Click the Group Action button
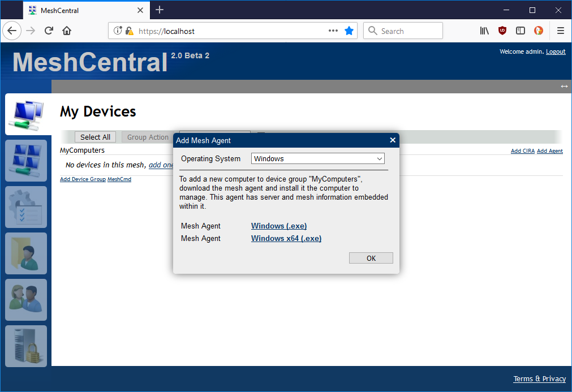The width and height of the screenshot is (572, 392). point(148,137)
